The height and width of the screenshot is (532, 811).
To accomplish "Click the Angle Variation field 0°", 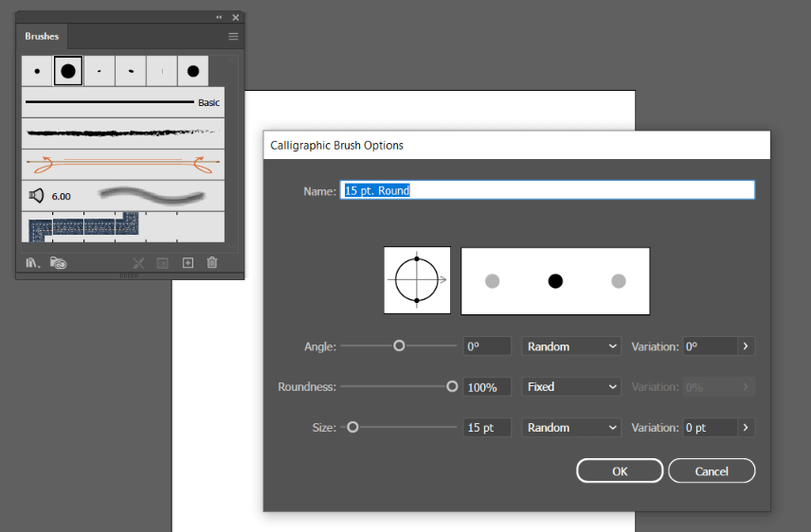I will point(711,346).
